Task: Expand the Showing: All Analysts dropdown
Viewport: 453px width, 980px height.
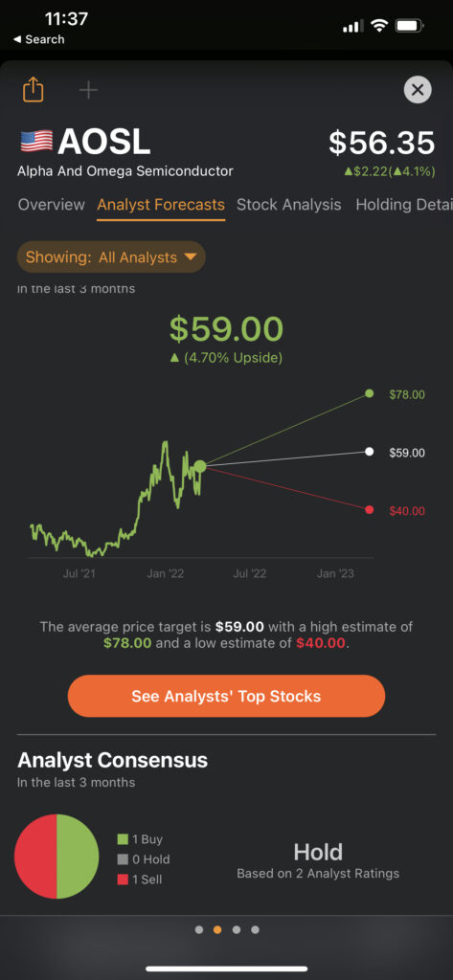Action: pyautogui.click(x=111, y=256)
